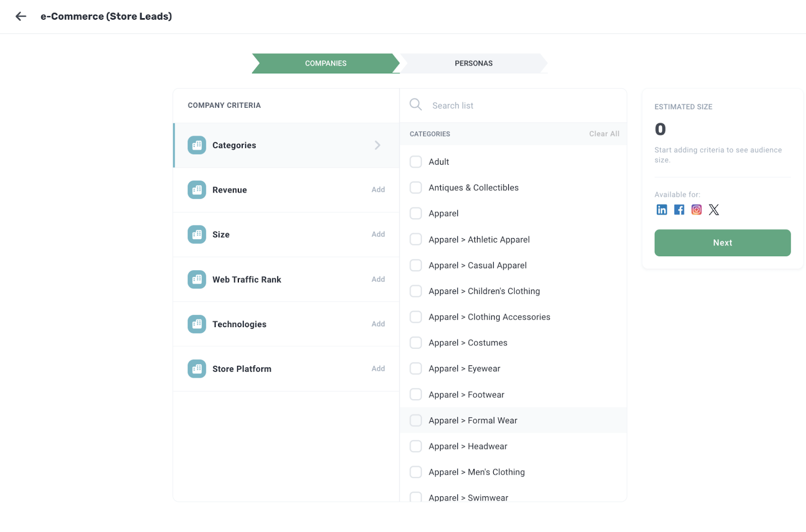Click the search magnifier icon
Viewport: 806px width, 532px height.
(416, 105)
